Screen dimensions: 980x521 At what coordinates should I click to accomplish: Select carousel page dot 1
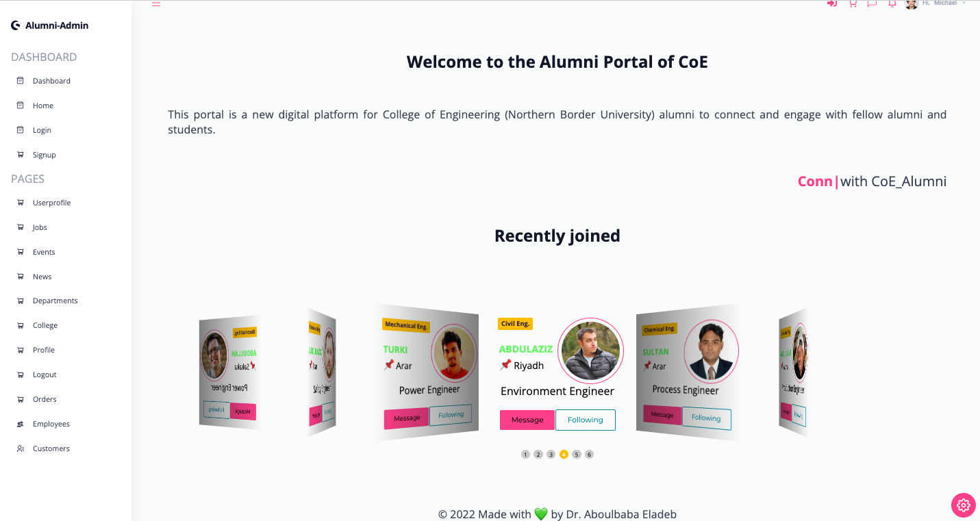coord(525,454)
